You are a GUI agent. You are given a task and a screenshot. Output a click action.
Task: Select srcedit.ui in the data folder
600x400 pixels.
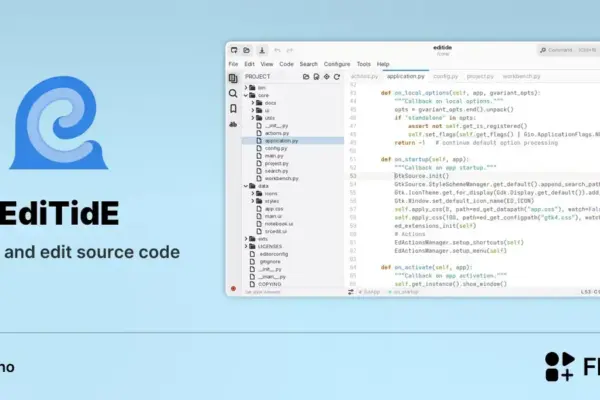coord(276,232)
